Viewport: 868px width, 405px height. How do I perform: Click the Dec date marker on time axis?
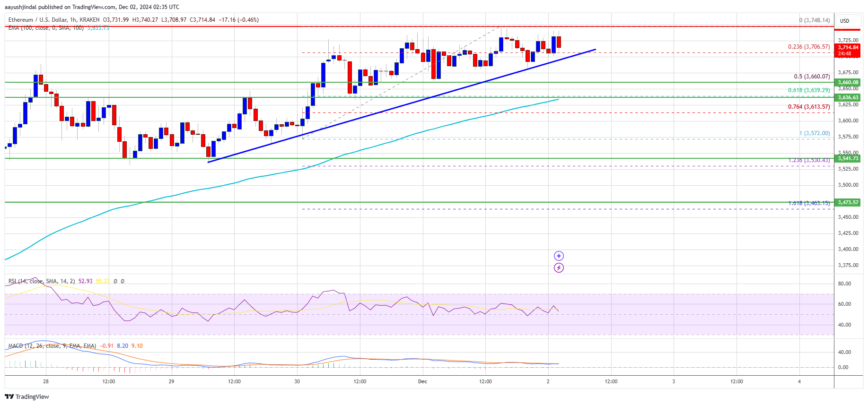(422, 381)
